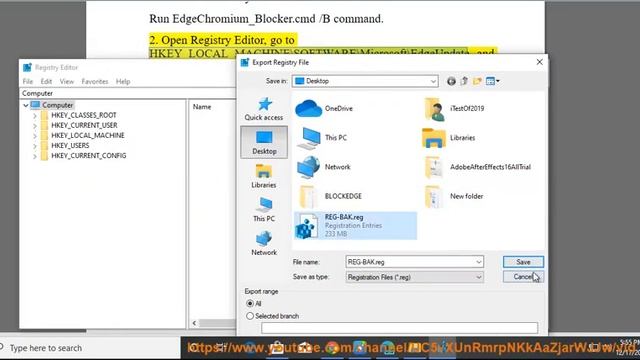Select the OneDrive item in file list

point(324,109)
